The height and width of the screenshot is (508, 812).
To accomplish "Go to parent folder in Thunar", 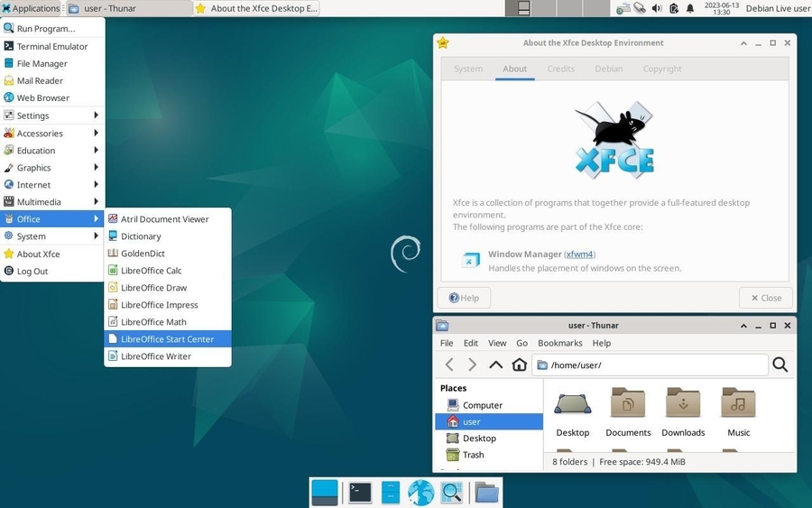I will (x=495, y=365).
